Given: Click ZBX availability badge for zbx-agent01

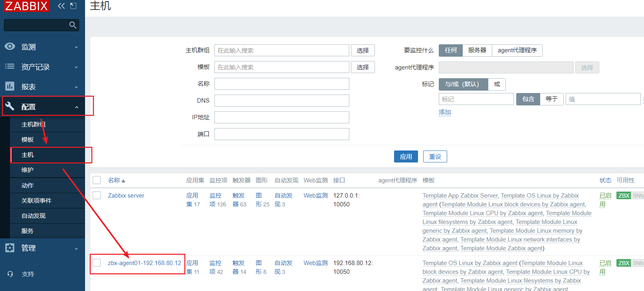Looking at the screenshot, I should [624, 263].
